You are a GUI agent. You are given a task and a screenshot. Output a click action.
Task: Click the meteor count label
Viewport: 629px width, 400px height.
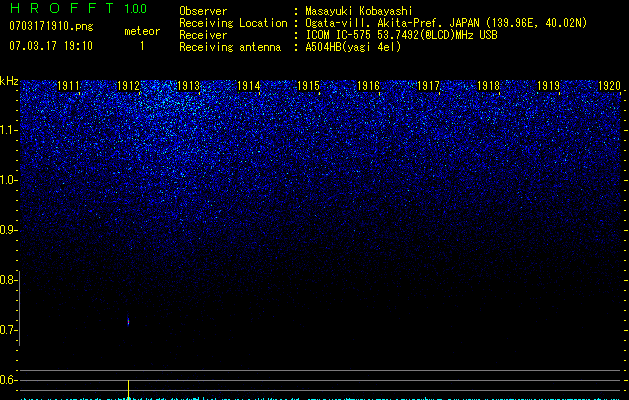click(142, 31)
